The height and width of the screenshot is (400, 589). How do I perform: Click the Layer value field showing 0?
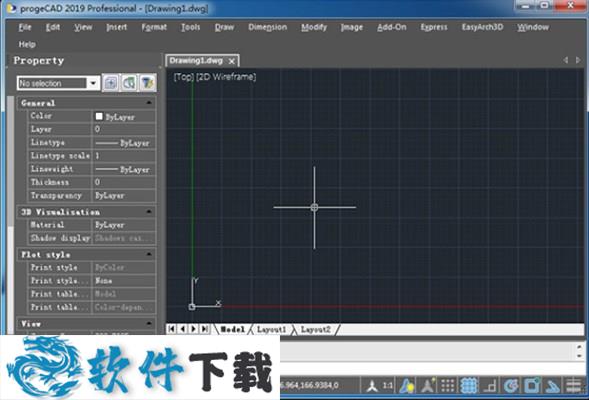[x=124, y=129]
